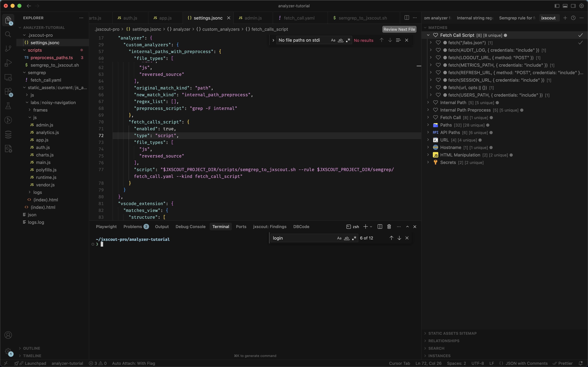Viewport: 588px width, 367px height.
Task: Toggle the primary sidebar layout icon
Action: (x=557, y=6)
